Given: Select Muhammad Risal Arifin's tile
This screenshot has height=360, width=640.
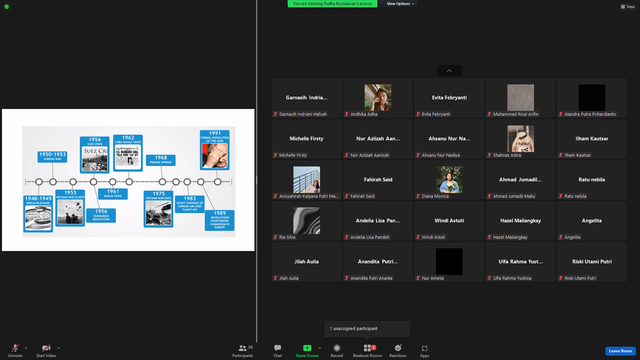Looking at the screenshot, I should [x=520, y=98].
